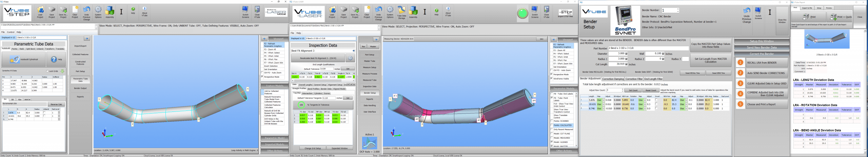
Task: Click 100% Tangents In Tolerance gauge
Action: pos(301,105)
